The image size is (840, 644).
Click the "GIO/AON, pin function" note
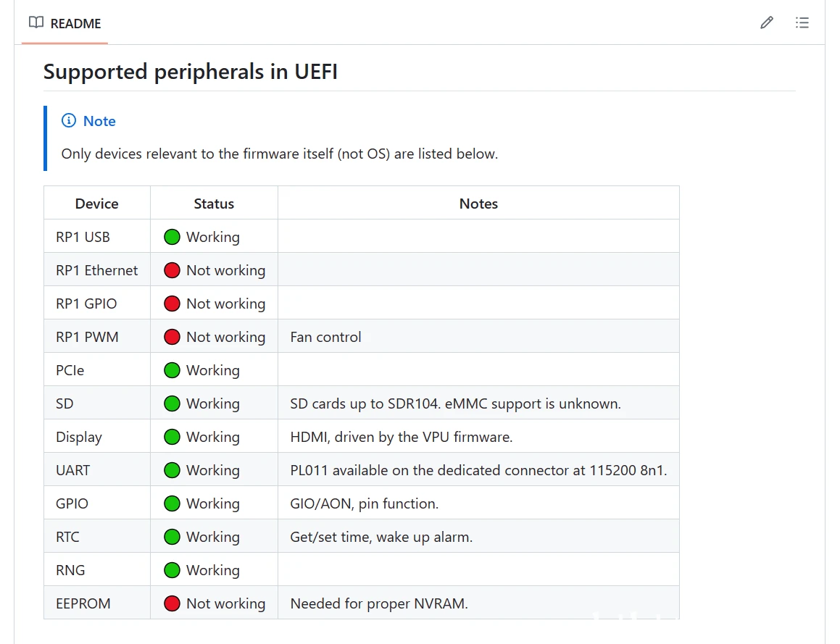(x=365, y=503)
